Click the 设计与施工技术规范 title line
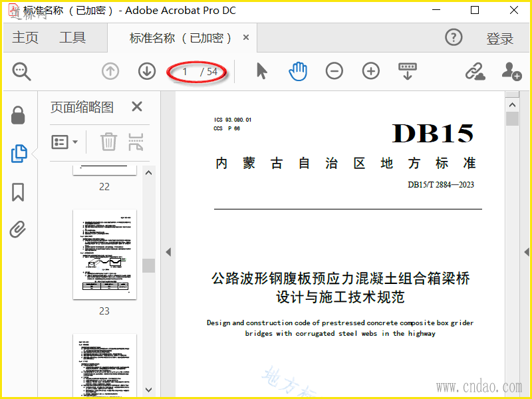 click(340, 297)
